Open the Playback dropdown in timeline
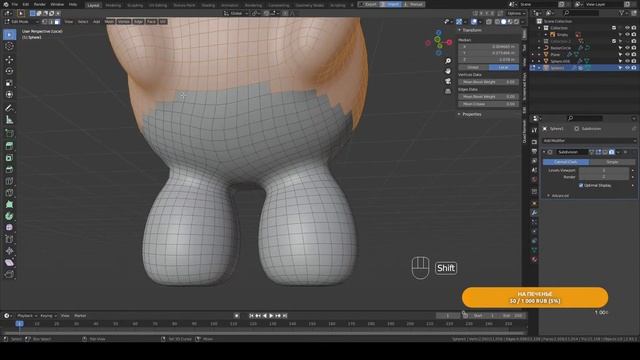This screenshot has height=360, width=640. pos(27,316)
